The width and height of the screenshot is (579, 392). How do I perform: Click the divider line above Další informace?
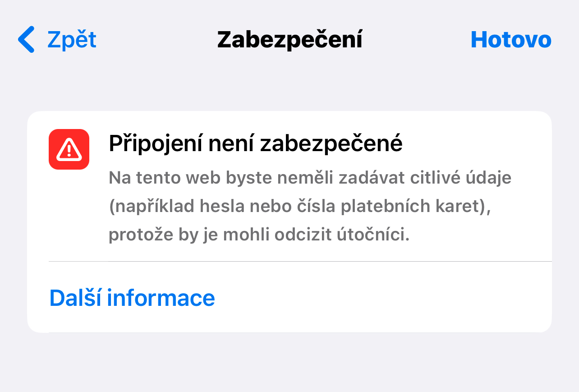click(x=300, y=261)
